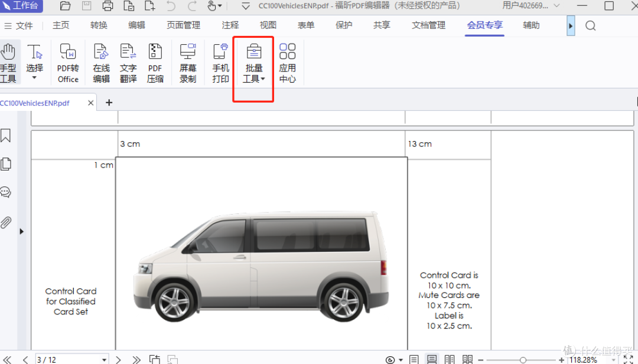
Task: Go to the first page
Action: (x=7, y=359)
